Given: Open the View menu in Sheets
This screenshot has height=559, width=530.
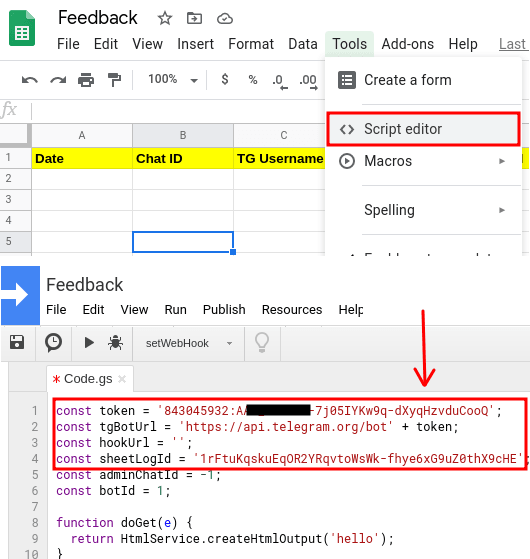Looking at the screenshot, I should (x=148, y=44).
